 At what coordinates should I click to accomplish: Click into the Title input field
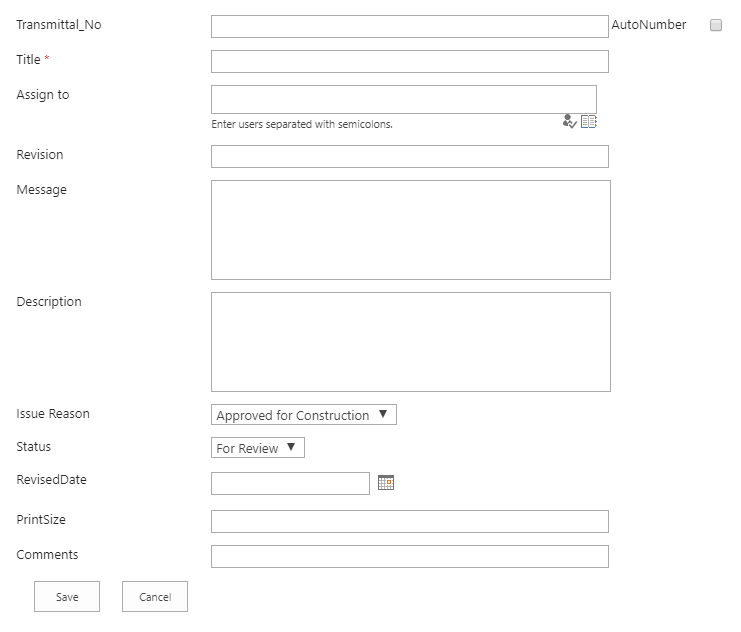point(410,61)
